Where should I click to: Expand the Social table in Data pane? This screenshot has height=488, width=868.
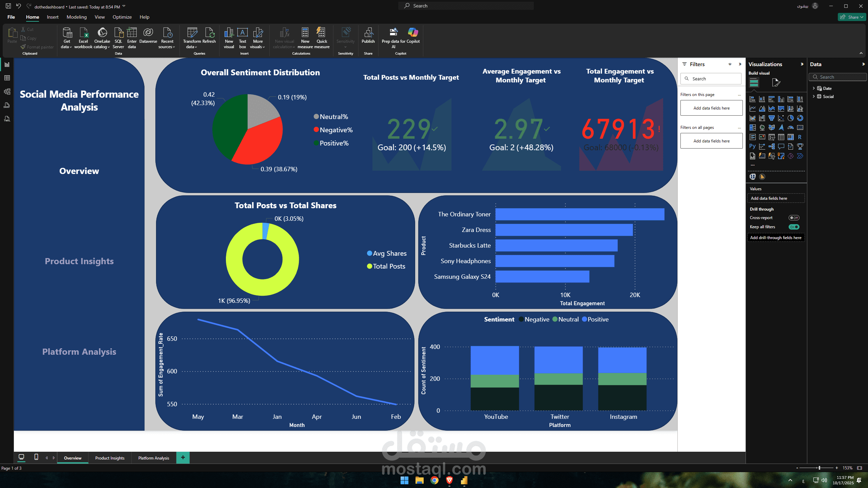[x=814, y=96]
